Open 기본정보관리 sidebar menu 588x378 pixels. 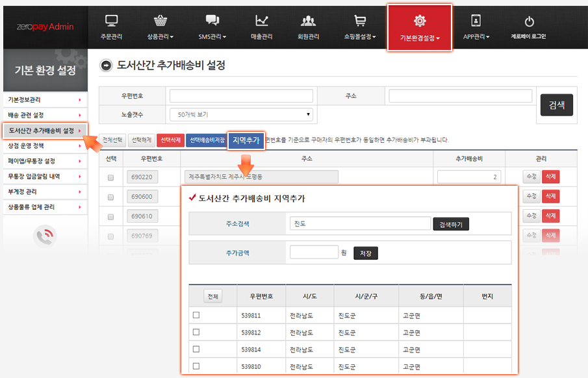point(45,100)
